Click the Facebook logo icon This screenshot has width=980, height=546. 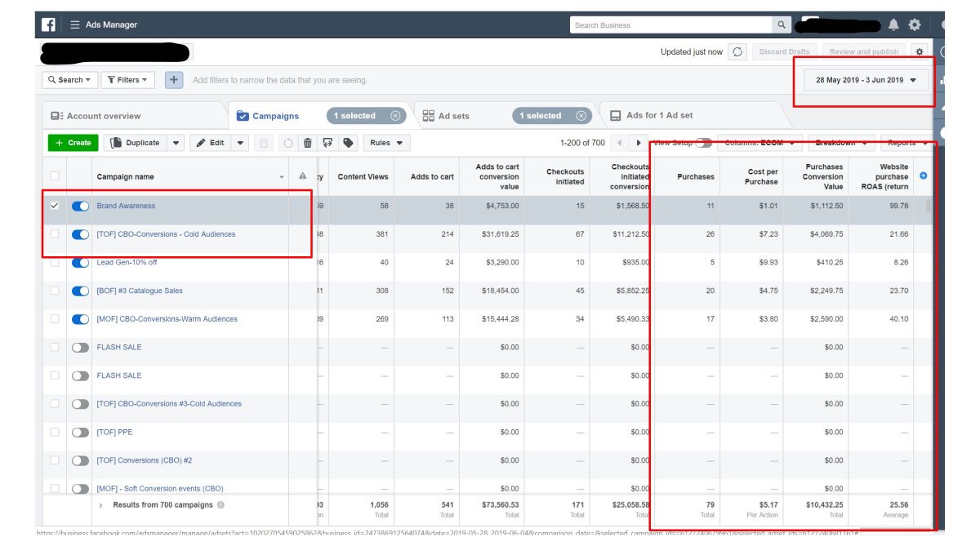[48, 24]
